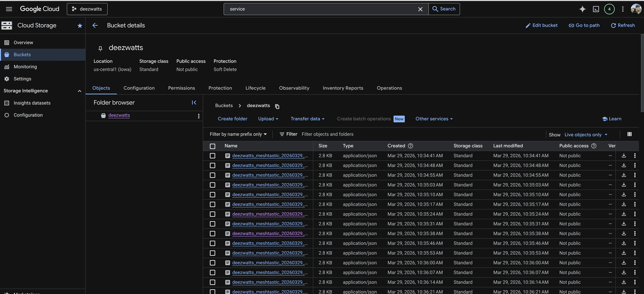Check the select-all objects header checkbox
This screenshot has height=294, width=644.
(213, 146)
